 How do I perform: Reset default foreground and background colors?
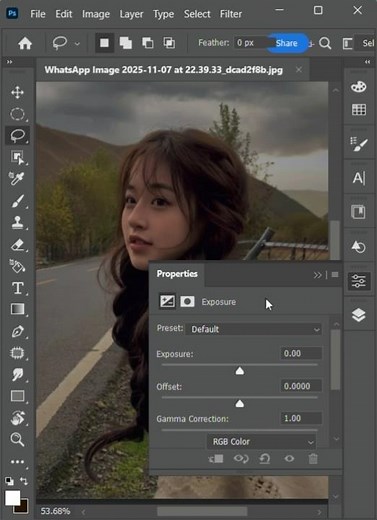click(x=9, y=481)
